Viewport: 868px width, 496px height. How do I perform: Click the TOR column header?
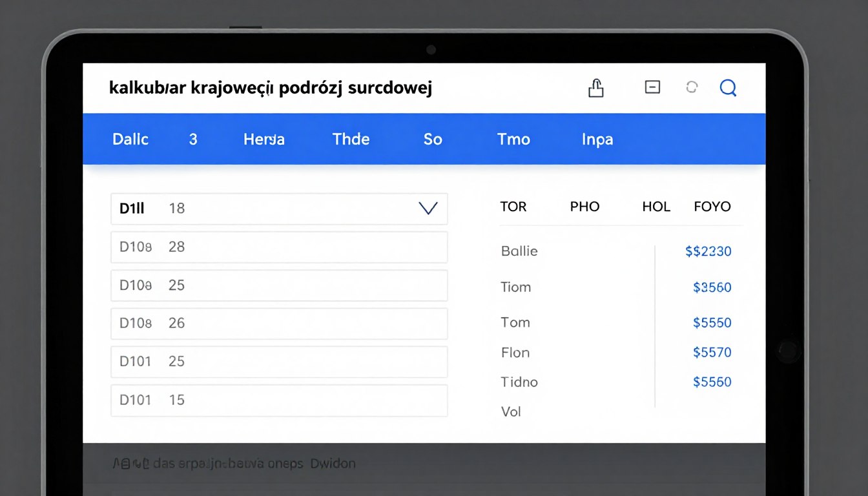tap(513, 206)
